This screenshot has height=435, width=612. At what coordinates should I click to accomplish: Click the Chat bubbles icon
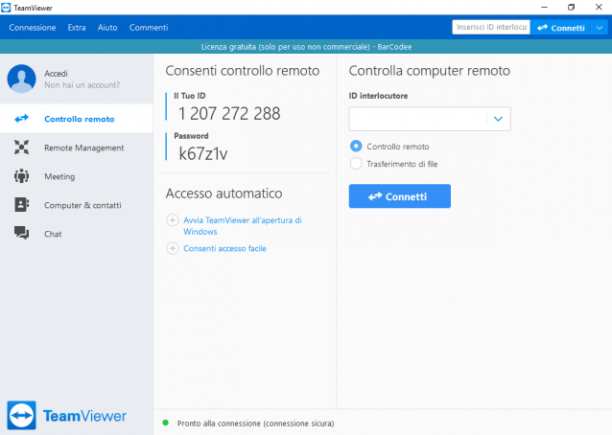[21, 233]
